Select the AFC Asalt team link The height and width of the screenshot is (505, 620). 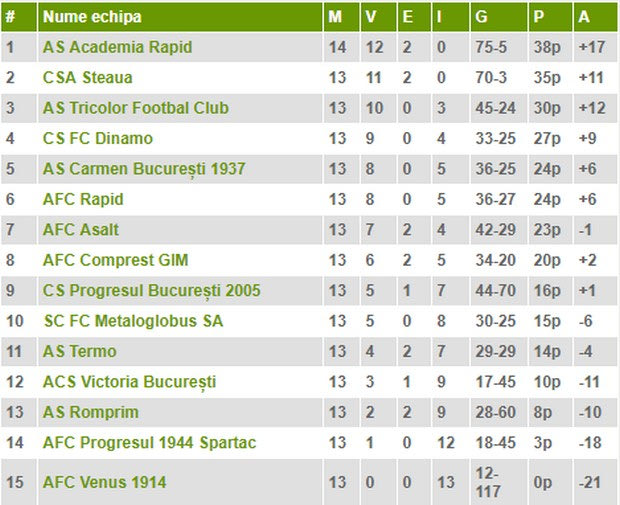click(x=81, y=230)
